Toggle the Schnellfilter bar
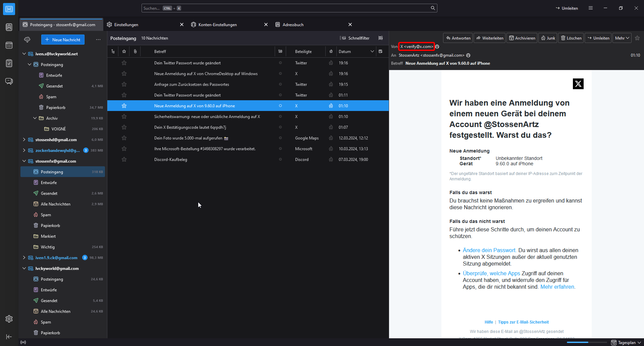Viewport: 644px width, 346px height. [x=355, y=38]
